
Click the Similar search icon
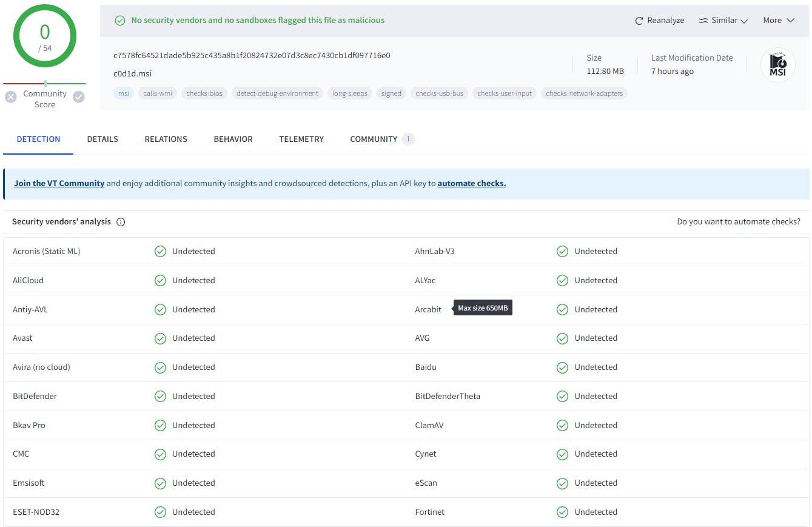coord(703,21)
